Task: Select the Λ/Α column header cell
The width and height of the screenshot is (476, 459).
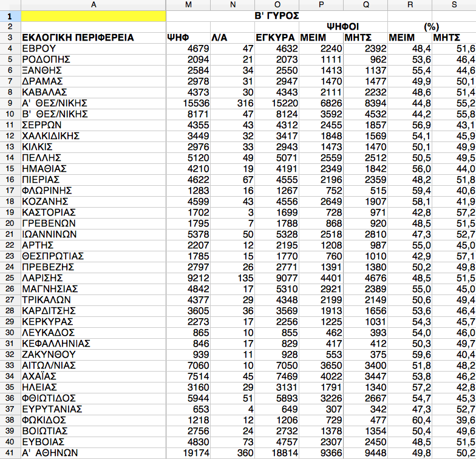Action: [x=233, y=38]
